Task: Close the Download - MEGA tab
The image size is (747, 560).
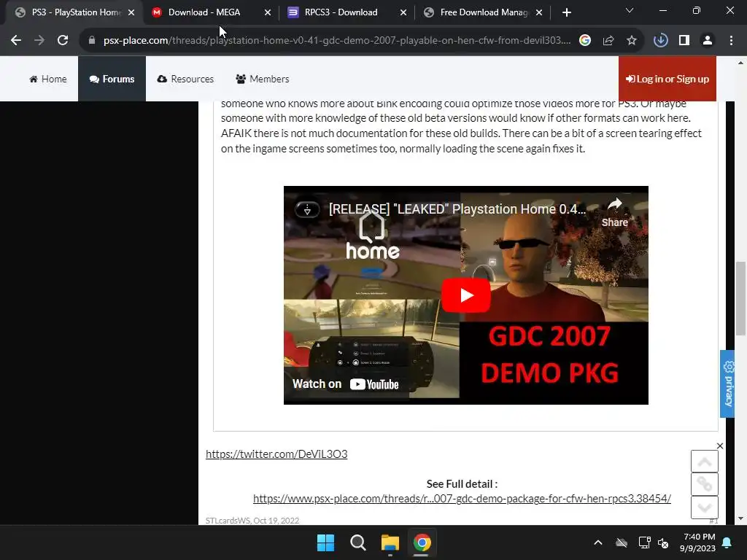Action: (x=268, y=12)
